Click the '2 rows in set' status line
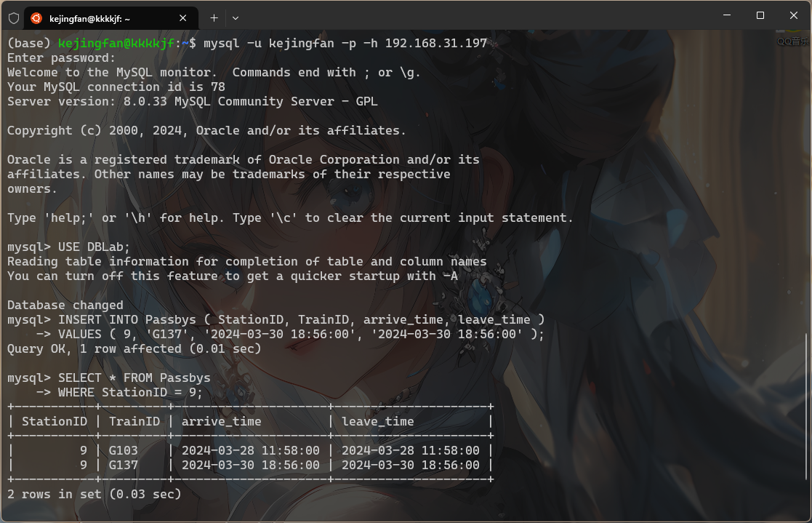 [x=94, y=495]
